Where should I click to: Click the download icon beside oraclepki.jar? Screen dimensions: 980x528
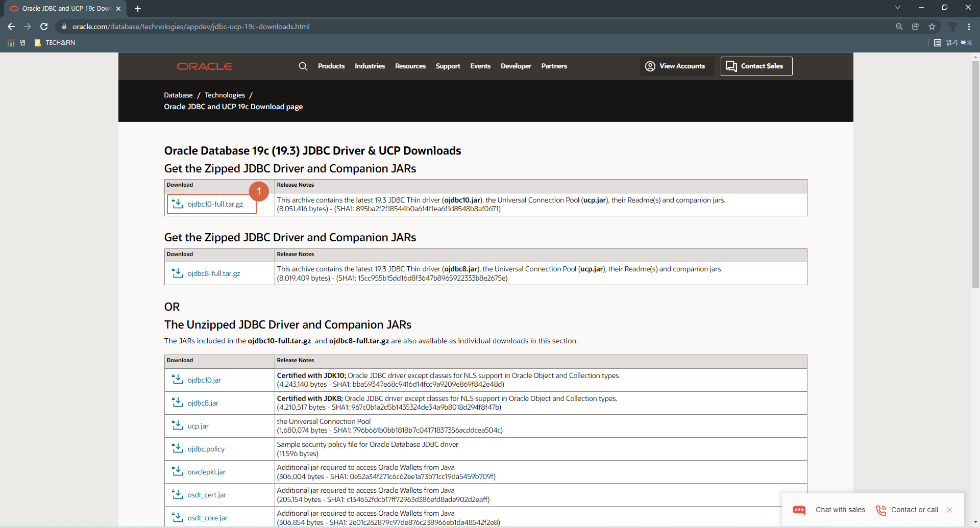pos(178,471)
